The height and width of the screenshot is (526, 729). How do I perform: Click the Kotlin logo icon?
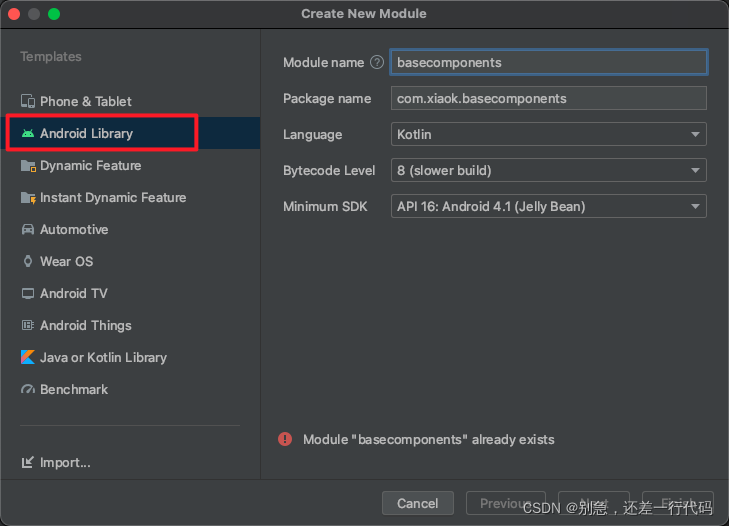pyautogui.click(x=28, y=357)
